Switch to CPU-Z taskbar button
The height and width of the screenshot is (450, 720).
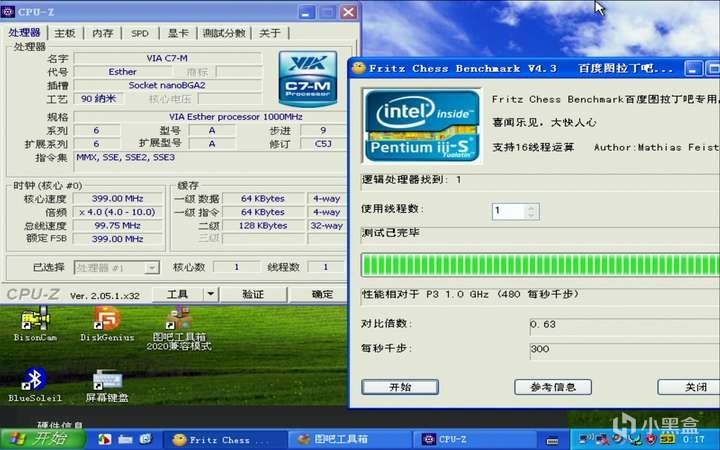tap(475, 439)
